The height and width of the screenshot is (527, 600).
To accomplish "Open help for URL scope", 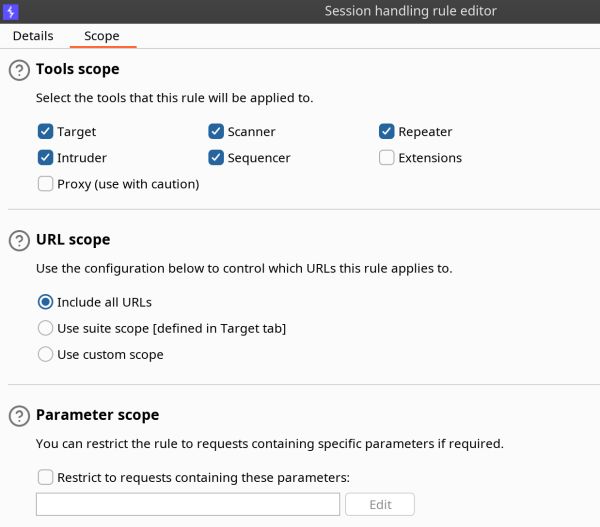I will [19, 240].
